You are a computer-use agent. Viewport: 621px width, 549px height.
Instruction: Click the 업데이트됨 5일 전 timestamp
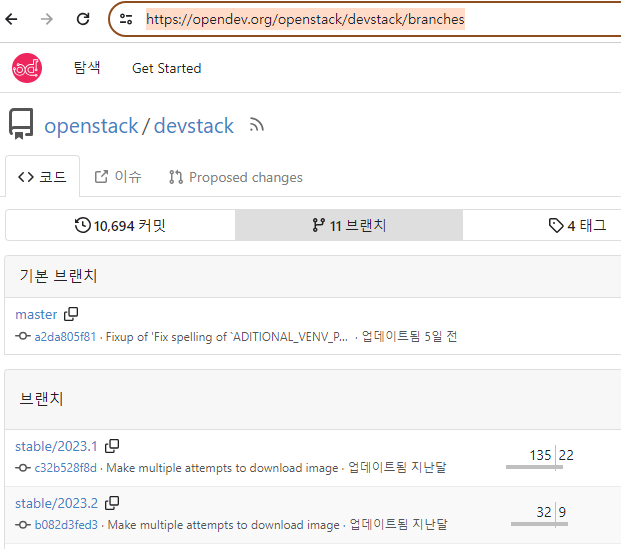point(410,336)
